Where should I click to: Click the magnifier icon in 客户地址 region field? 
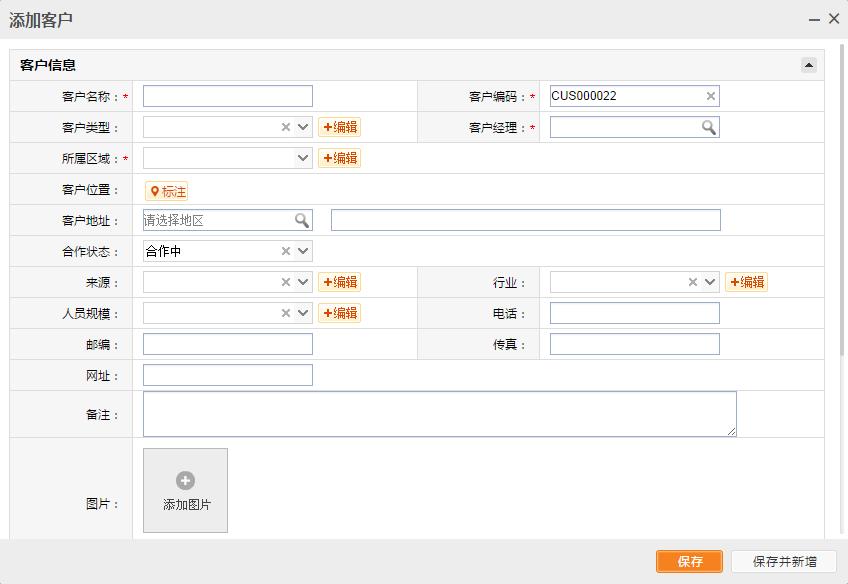(x=301, y=220)
